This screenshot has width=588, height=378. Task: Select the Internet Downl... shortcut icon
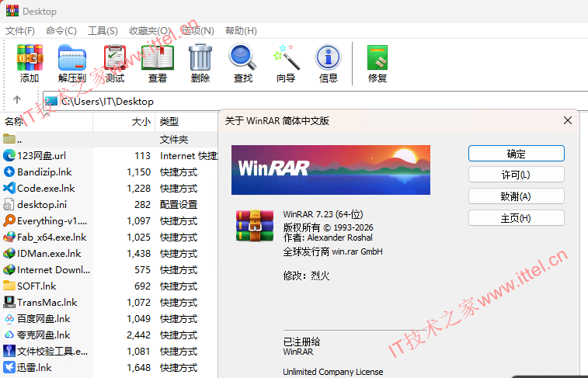click(9, 270)
